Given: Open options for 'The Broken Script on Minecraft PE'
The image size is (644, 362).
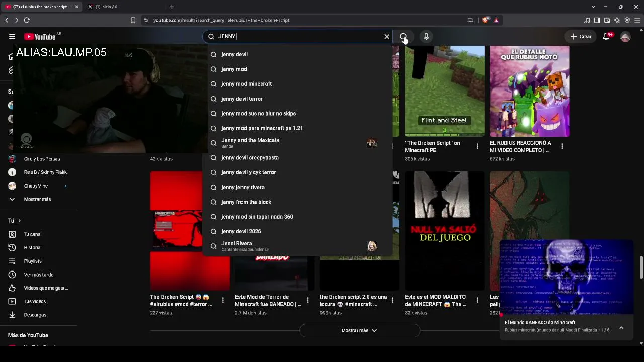Looking at the screenshot, I should 477,146.
